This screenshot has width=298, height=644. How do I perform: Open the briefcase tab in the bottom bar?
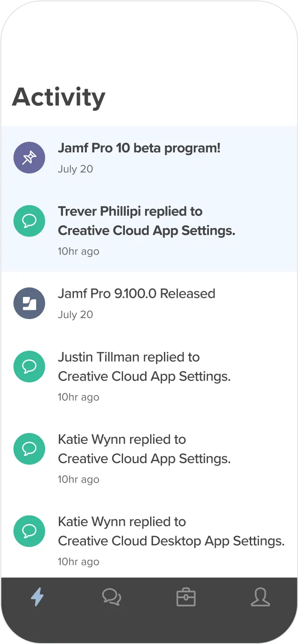[186, 597]
